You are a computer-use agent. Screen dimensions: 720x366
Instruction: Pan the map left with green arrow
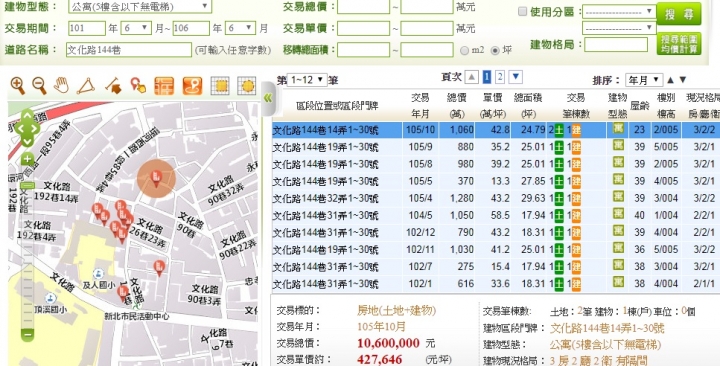point(19,128)
